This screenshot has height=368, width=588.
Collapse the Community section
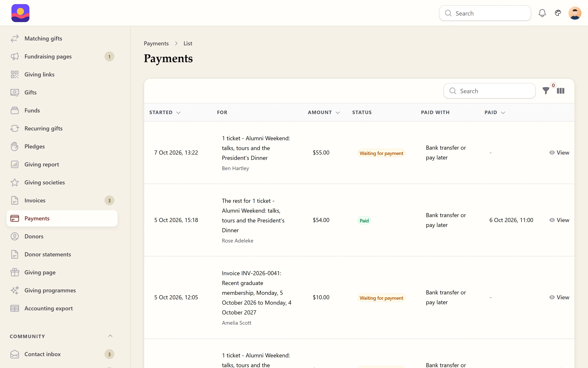click(x=110, y=336)
